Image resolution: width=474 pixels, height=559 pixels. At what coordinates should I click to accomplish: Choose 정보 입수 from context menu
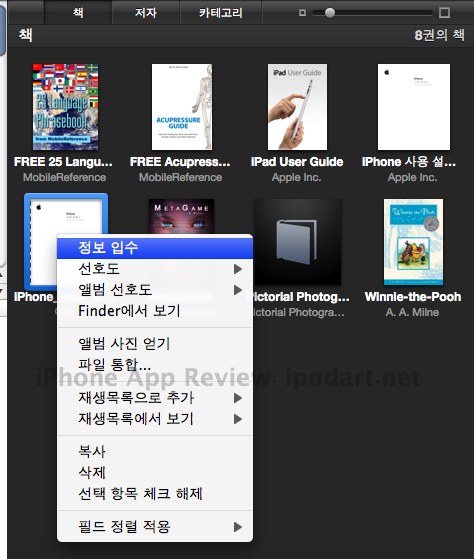(155, 247)
